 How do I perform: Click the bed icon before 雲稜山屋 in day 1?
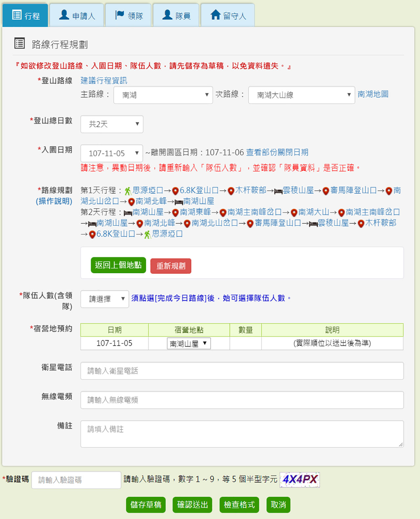tap(278, 191)
